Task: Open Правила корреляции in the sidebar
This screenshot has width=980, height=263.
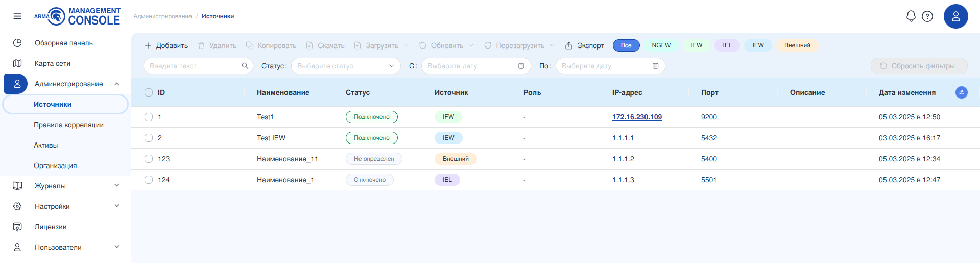Action: click(68, 125)
